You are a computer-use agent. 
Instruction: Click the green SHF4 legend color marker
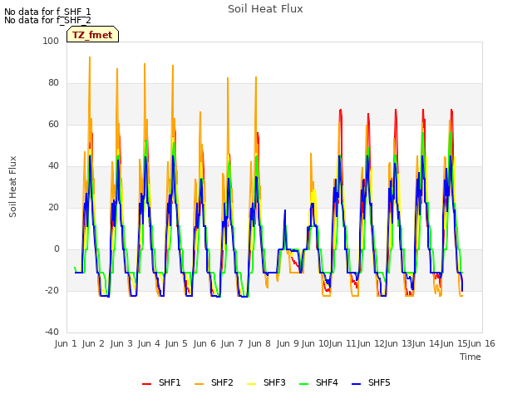[x=304, y=384]
